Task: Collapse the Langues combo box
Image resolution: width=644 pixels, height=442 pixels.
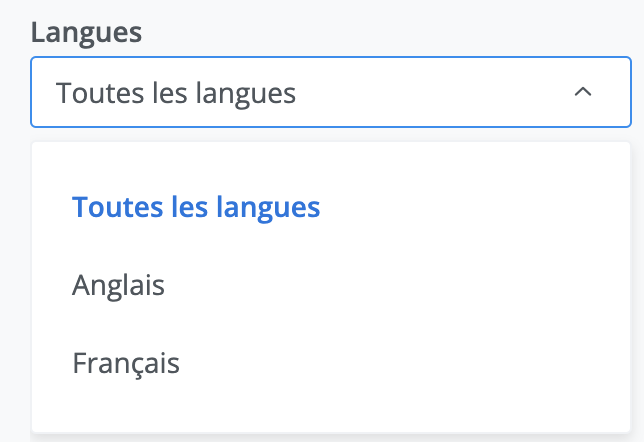Action: (x=583, y=92)
